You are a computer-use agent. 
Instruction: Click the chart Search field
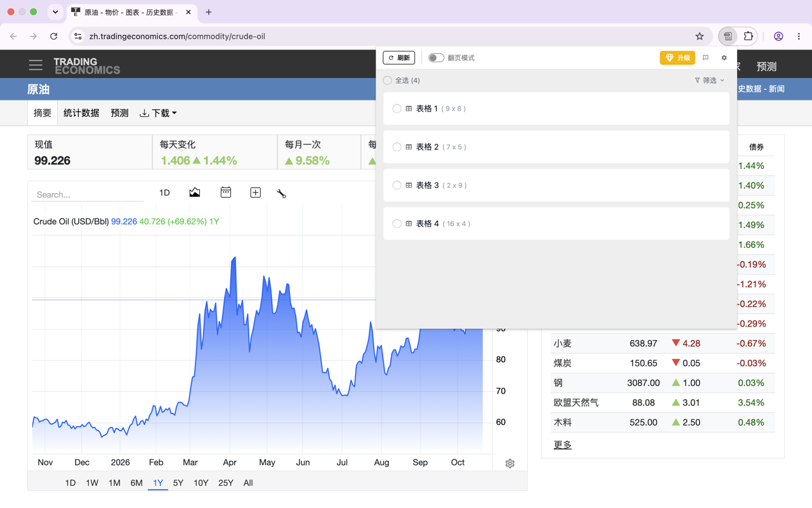[88, 194]
